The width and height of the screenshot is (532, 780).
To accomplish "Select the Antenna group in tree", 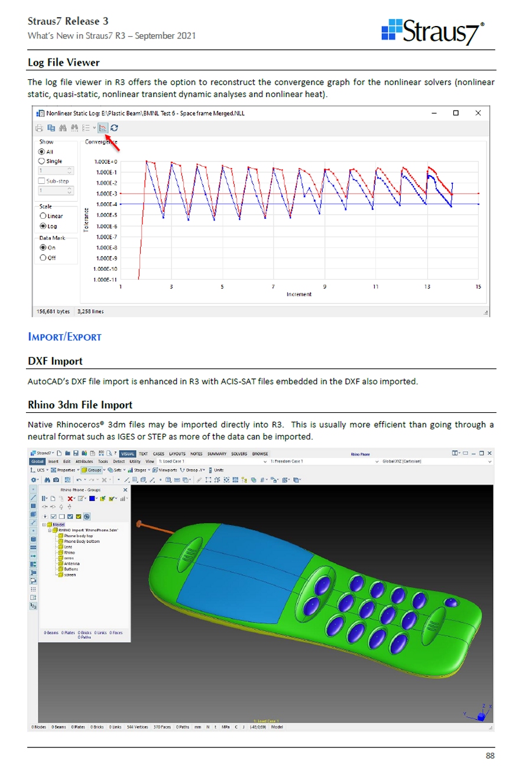I will tap(71, 564).
